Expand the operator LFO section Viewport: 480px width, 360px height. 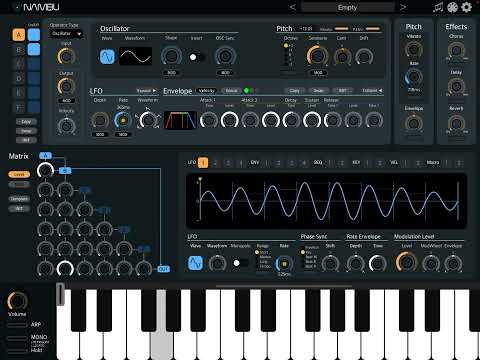[146, 90]
